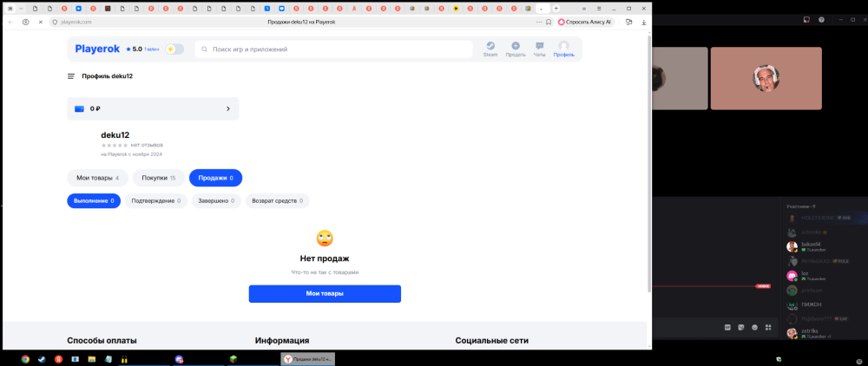
Task: Open Steam from the taskbar
Action: point(42,359)
